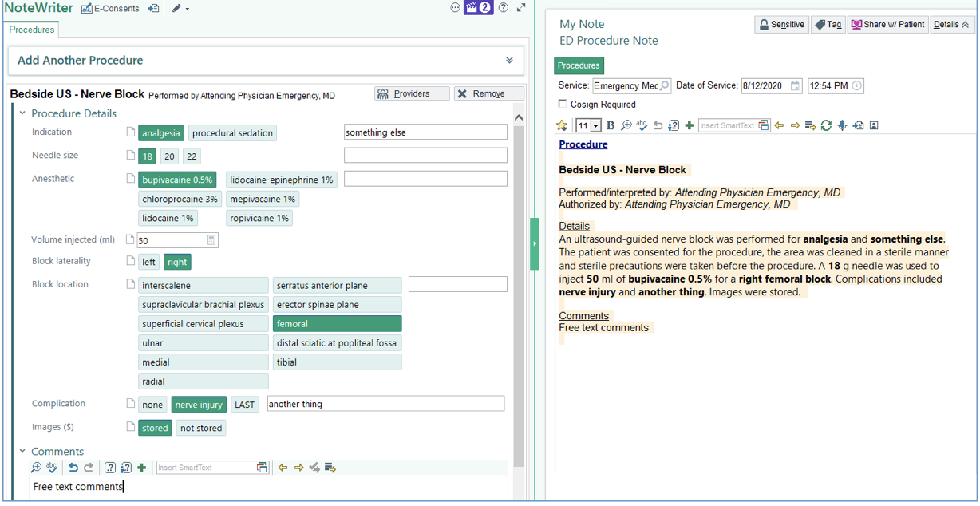This screenshot has width=980, height=506.
Task: Open the dropdown arrow next to pencil
Action: (x=188, y=10)
